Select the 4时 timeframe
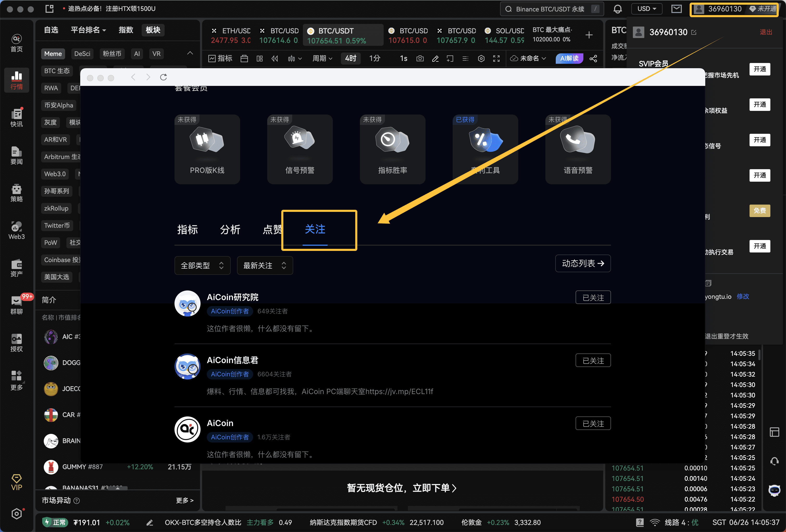Image resolution: width=786 pixels, height=532 pixels. [350, 59]
